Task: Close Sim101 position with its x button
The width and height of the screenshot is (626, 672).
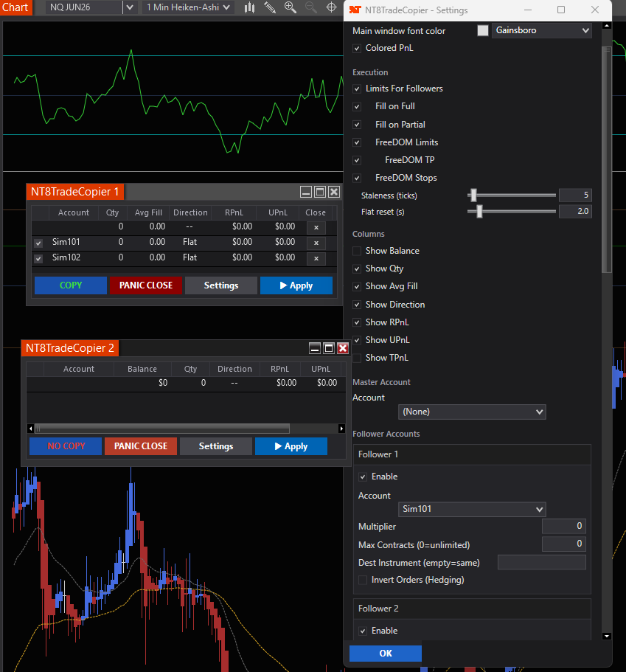Action: pyautogui.click(x=316, y=243)
